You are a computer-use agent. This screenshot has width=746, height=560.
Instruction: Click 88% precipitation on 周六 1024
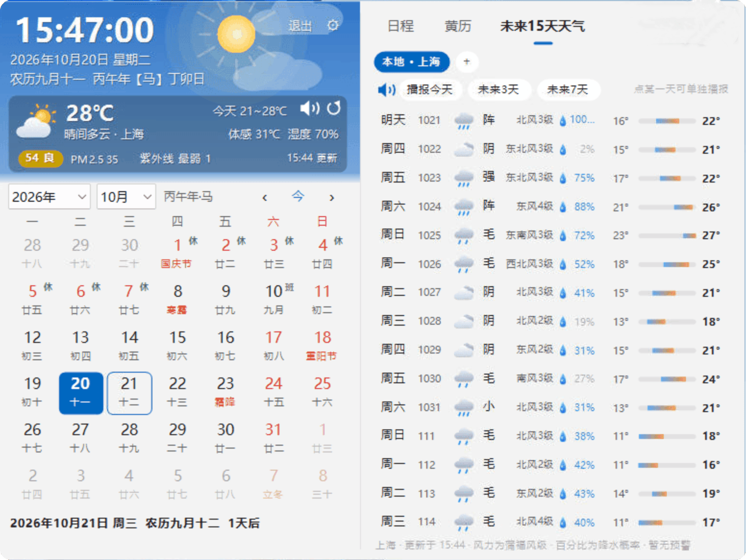[584, 207]
